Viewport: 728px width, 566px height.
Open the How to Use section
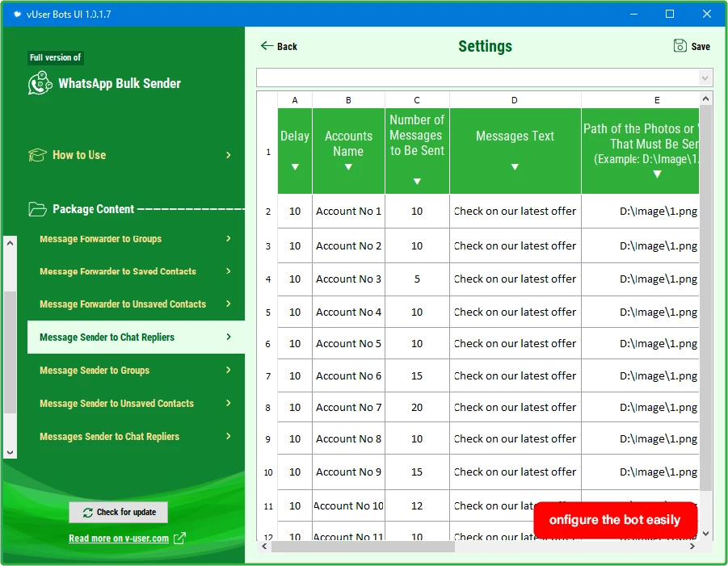(x=130, y=155)
